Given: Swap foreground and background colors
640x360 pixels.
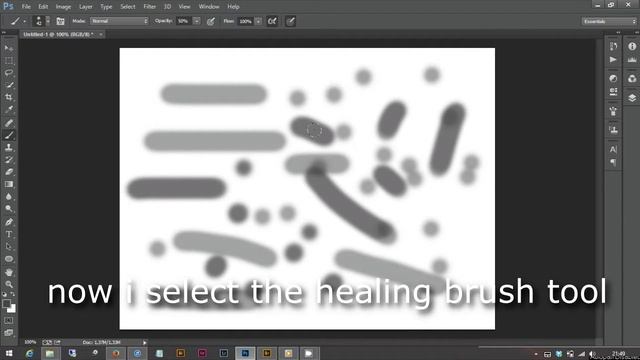Looking at the screenshot, I should click(13, 294).
